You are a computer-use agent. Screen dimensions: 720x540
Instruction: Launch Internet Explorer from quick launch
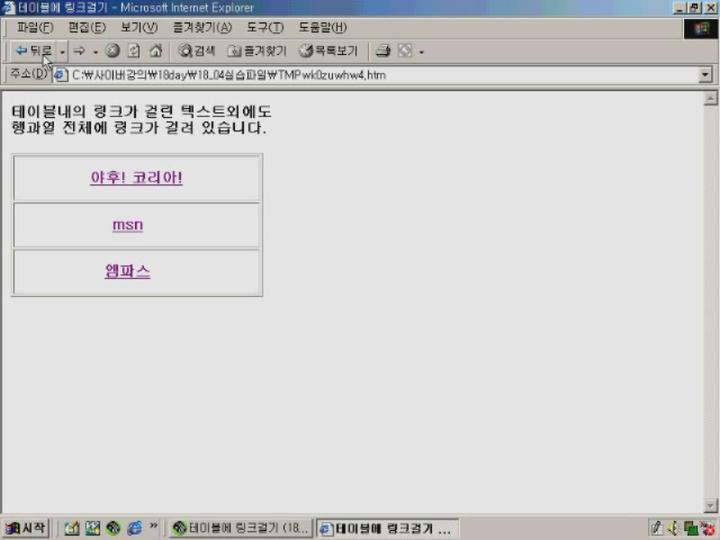coord(134,528)
